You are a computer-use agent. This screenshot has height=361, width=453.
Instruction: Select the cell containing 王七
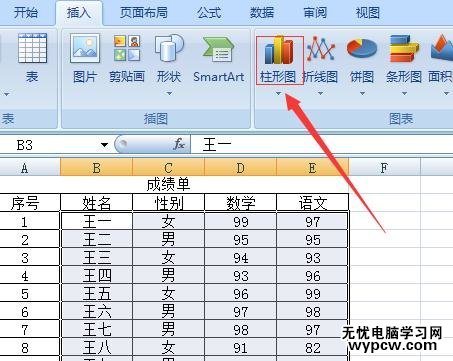point(96,329)
